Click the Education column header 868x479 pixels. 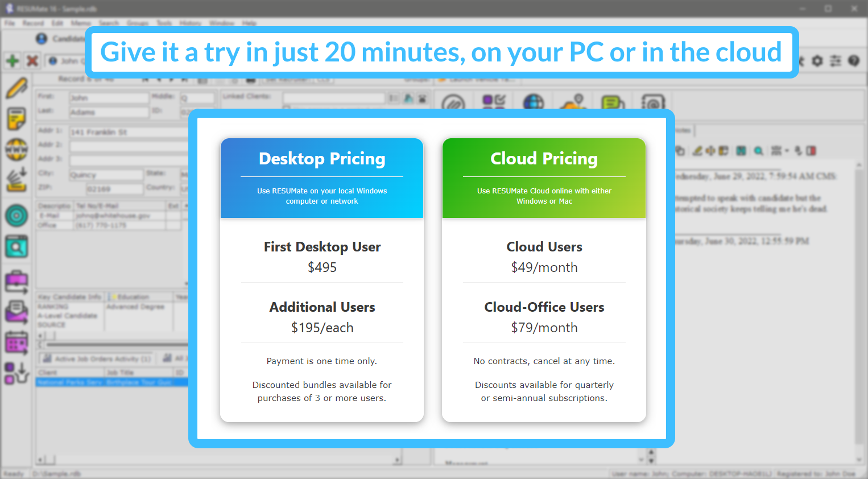[139, 297]
